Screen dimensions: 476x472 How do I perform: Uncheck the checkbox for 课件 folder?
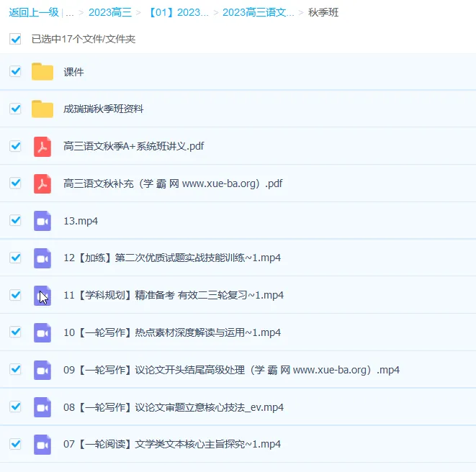(15, 72)
